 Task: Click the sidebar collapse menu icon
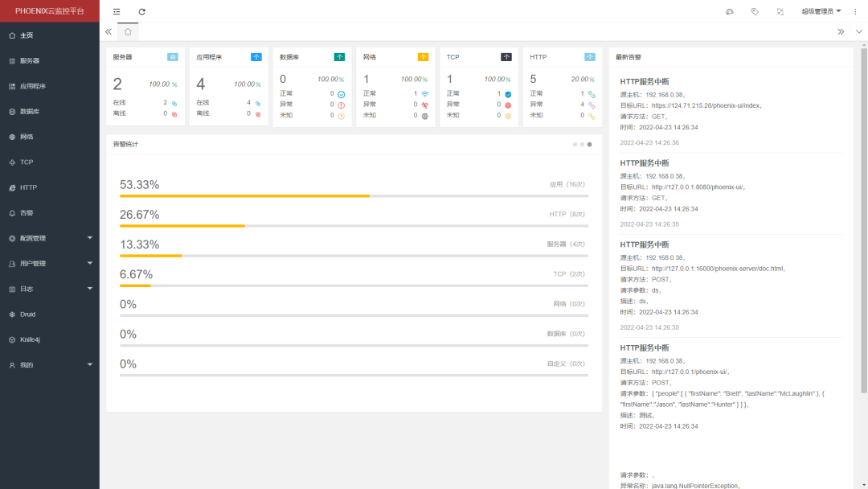117,12
